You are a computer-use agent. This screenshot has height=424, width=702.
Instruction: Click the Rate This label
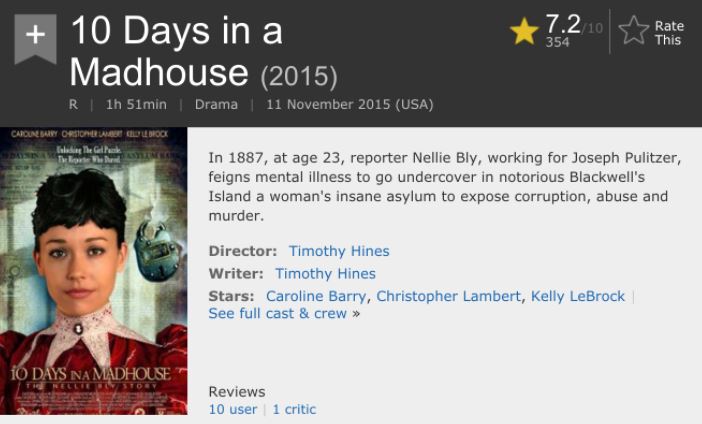pos(669,33)
